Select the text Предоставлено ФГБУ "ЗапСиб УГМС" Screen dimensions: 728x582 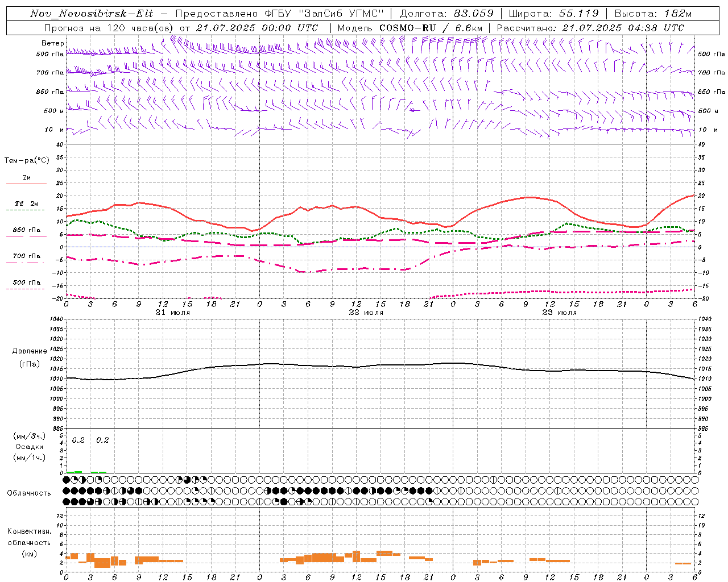coord(280,14)
